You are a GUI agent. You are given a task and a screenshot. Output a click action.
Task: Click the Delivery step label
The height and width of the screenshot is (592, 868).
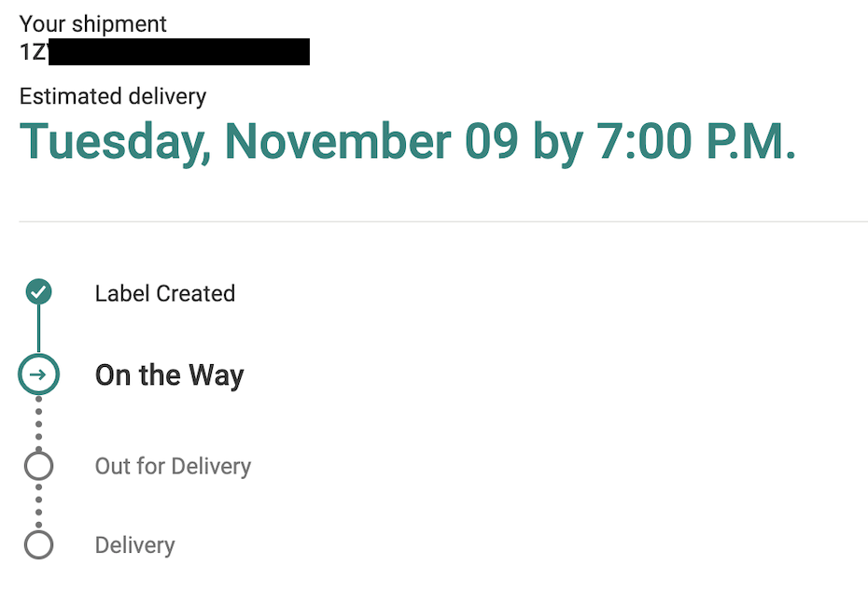[x=134, y=545]
